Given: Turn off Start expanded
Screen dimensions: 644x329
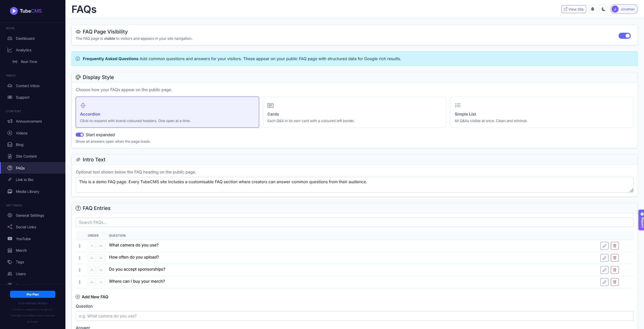Looking at the screenshot, I should [x=79, y=135].
